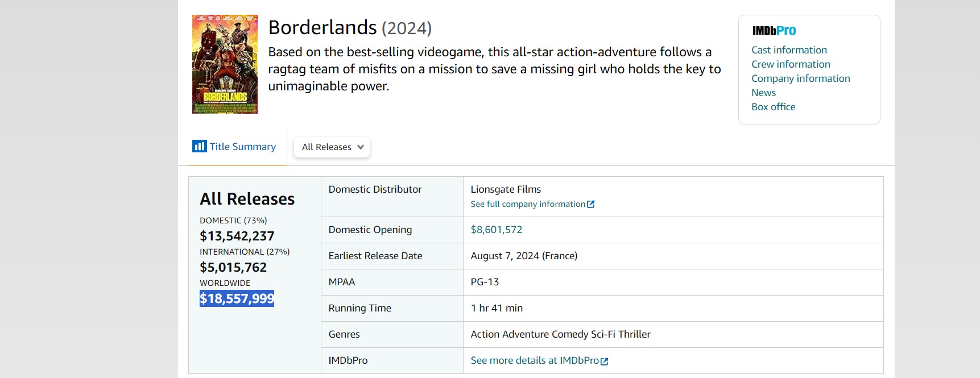Click the August 7, 2024 (France) release date

[524, 256]
